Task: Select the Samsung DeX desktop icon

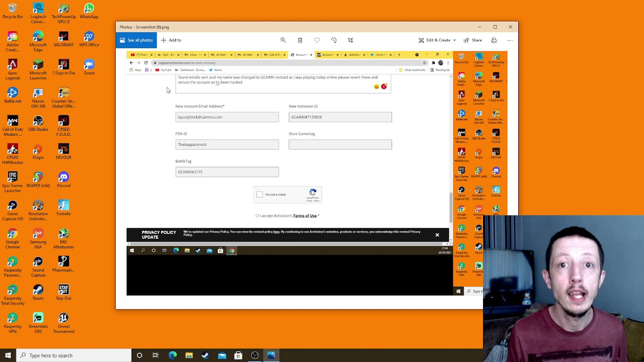Action: [38, 239]
